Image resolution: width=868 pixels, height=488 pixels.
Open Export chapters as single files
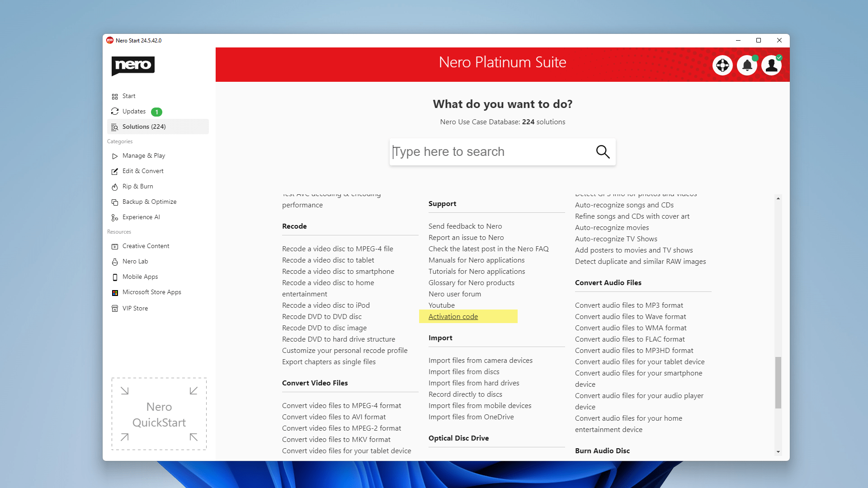click(329, 361)
